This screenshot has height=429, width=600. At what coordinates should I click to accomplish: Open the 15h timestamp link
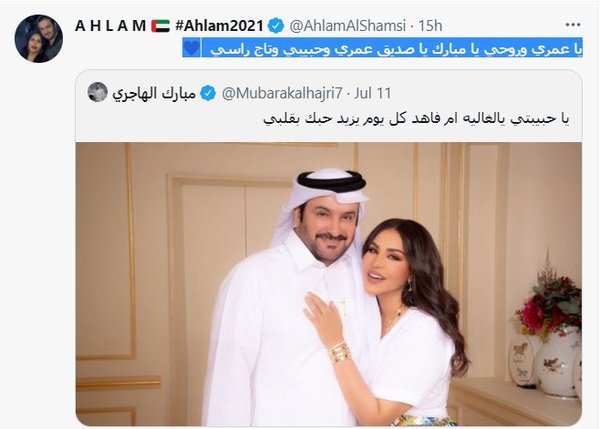(430, 26)
